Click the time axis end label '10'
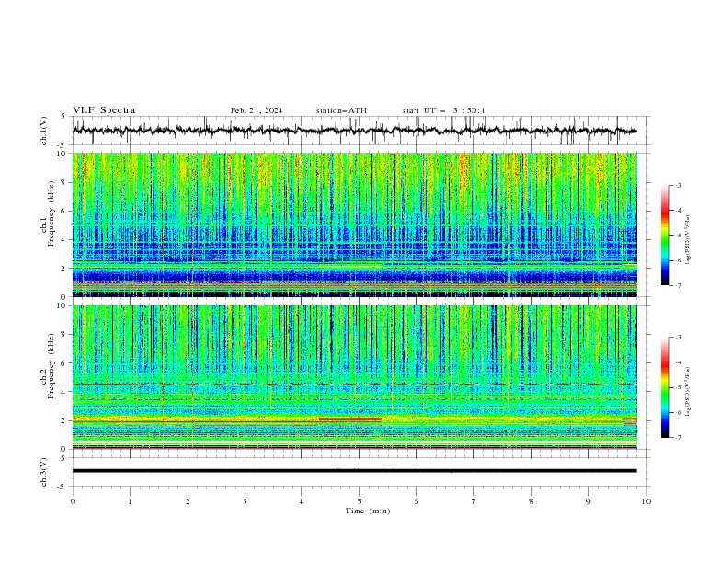The image size is (728, 563). pos(646,501)
